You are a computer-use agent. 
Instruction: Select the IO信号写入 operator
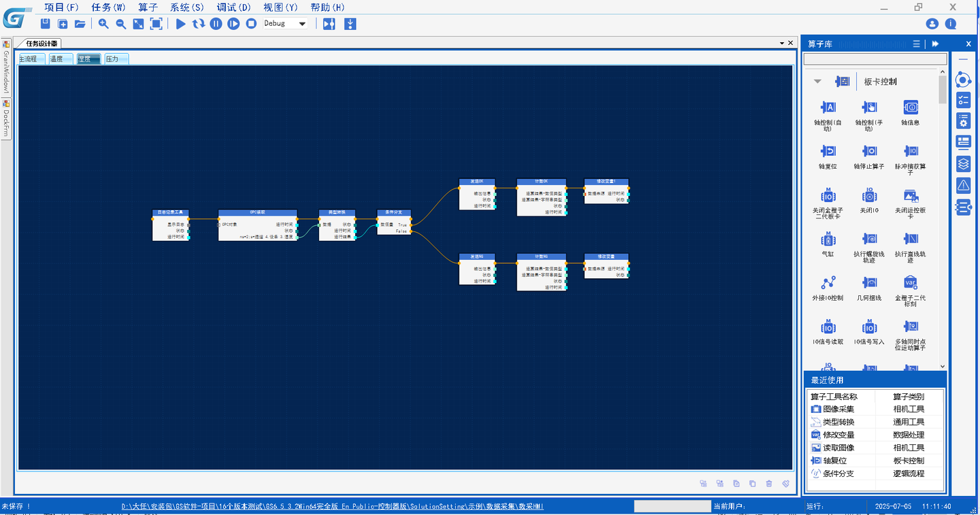pyautogui.click(x=869, y=332)
